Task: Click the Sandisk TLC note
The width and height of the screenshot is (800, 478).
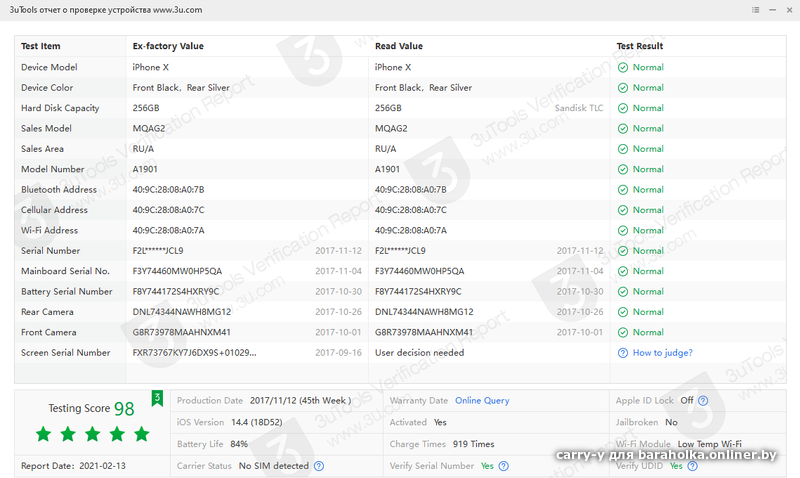Action: [x=579, y=108]
